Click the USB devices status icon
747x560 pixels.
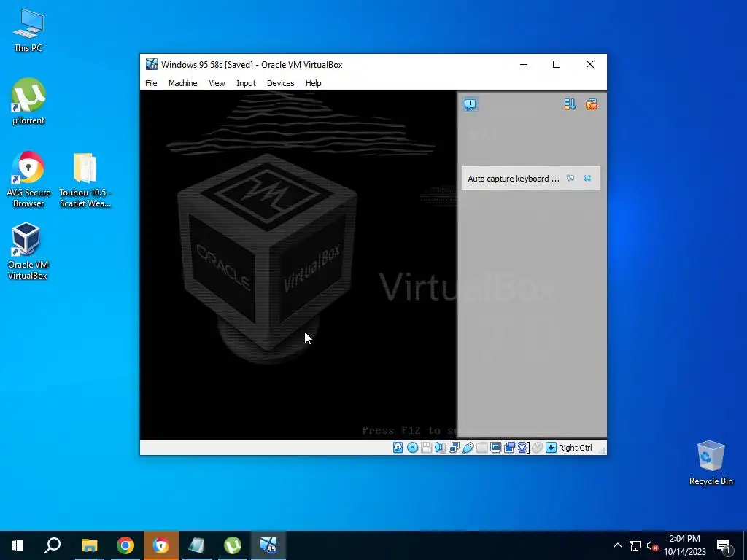click(x=468, y=448)
